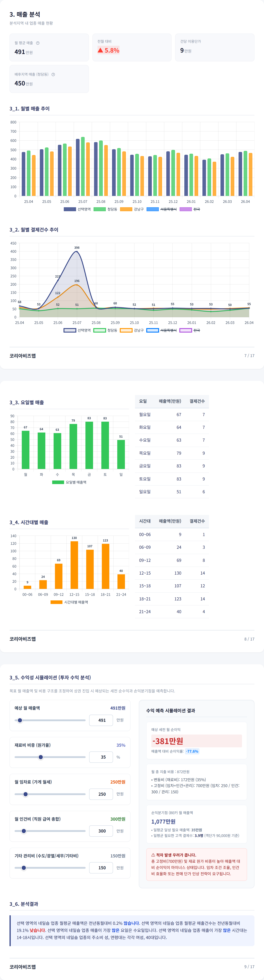
Task: Click the 수익 예측 시뮬레이션 결과 title
Action: (171, 711)
